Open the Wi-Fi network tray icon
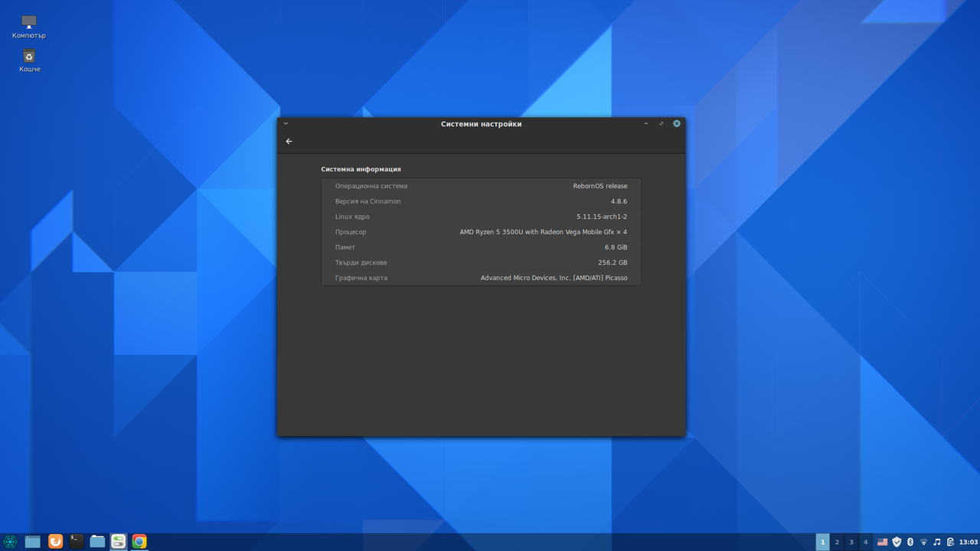This screenshot has width=980, height=551. point(923,542)
